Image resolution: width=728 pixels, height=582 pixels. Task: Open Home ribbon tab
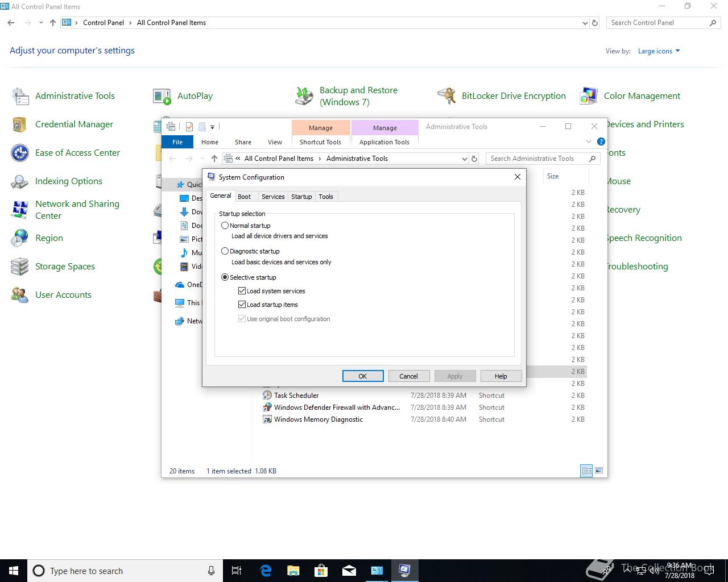[210, 142]
